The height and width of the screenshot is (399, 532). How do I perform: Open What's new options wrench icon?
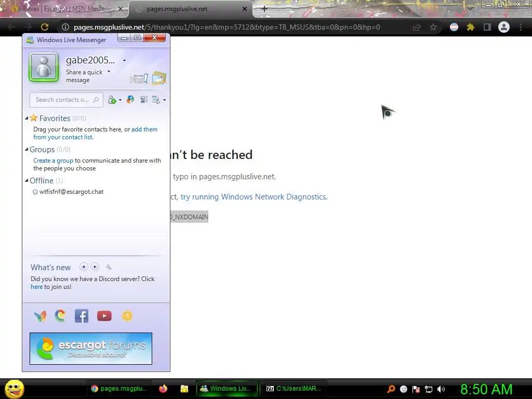tap(109, 268)
